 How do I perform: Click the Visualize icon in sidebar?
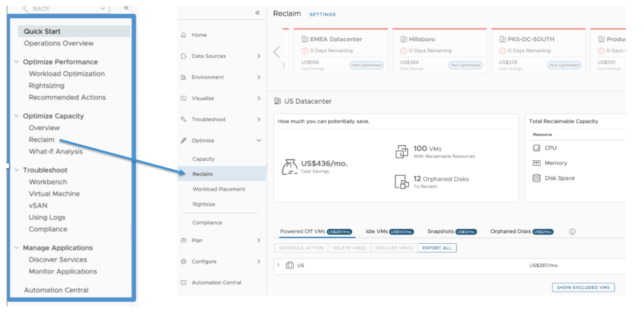click(x=183, y=99)
